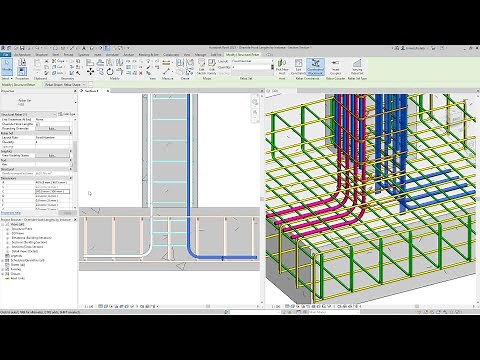The height and width of the screenshot is (360, 480).
Task: Select the Move tool in Modify panel
Action: tap(90, 71)
